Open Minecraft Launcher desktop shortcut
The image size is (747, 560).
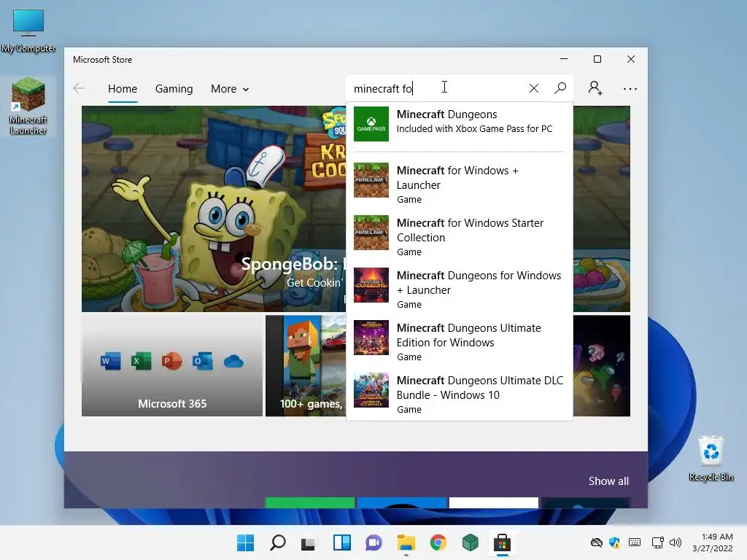(x=28, y=106)
